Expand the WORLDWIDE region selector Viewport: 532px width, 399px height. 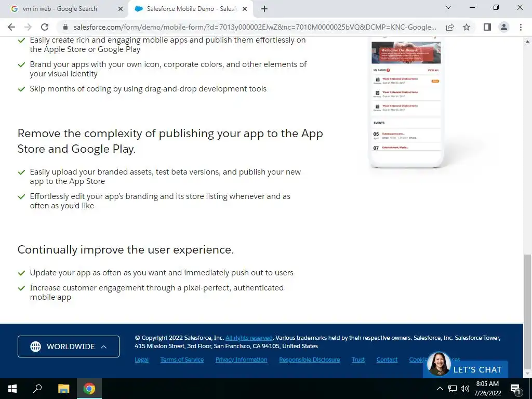[69, 347]
